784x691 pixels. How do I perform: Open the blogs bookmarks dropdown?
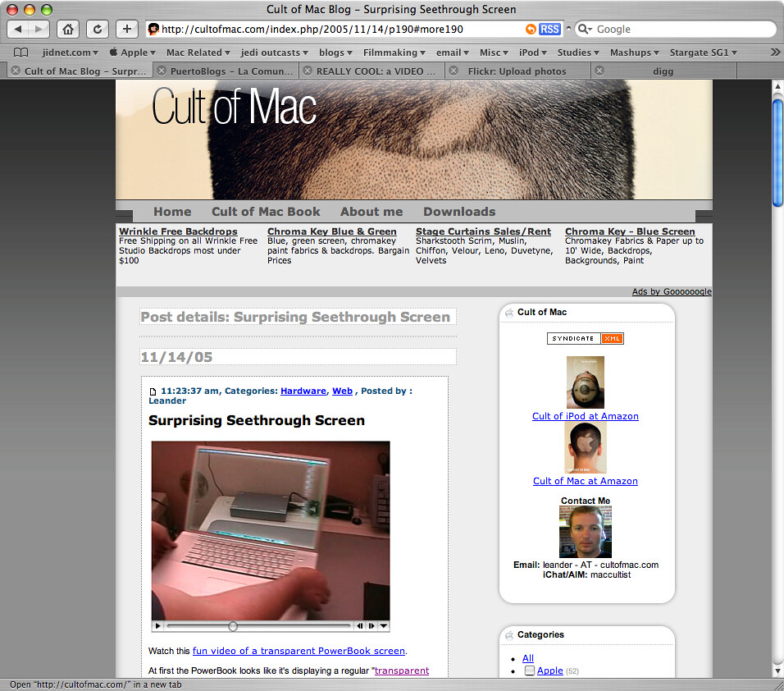335,53
